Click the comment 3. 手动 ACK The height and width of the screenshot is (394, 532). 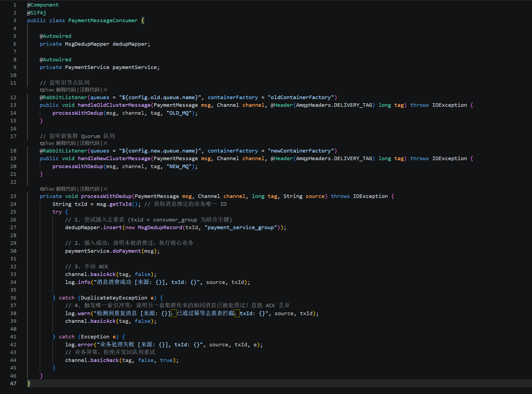[87, 267]
